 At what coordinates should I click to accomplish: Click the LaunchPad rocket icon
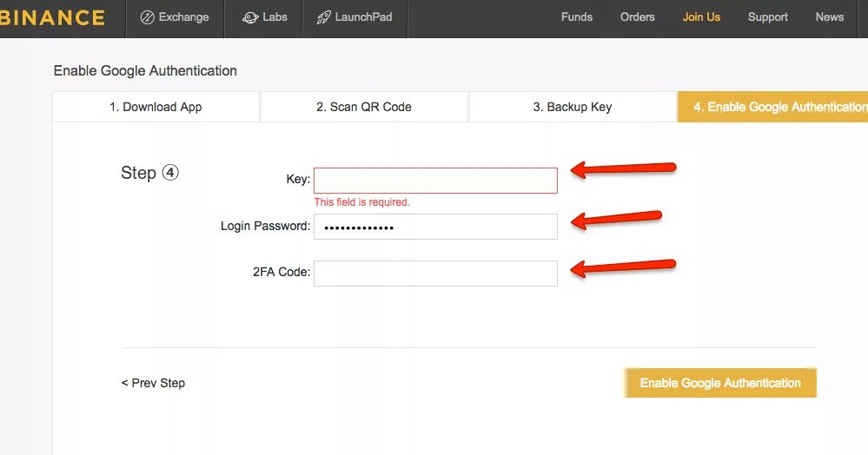click(x=323, y=17)
